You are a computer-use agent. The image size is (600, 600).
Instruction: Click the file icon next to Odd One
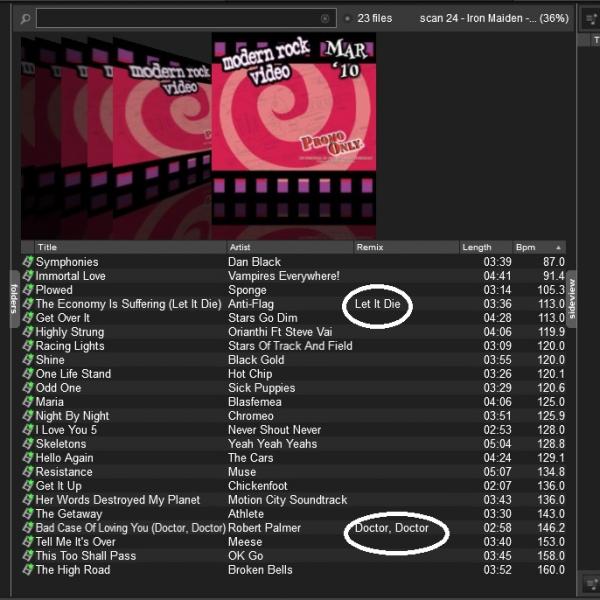point(28,388)
